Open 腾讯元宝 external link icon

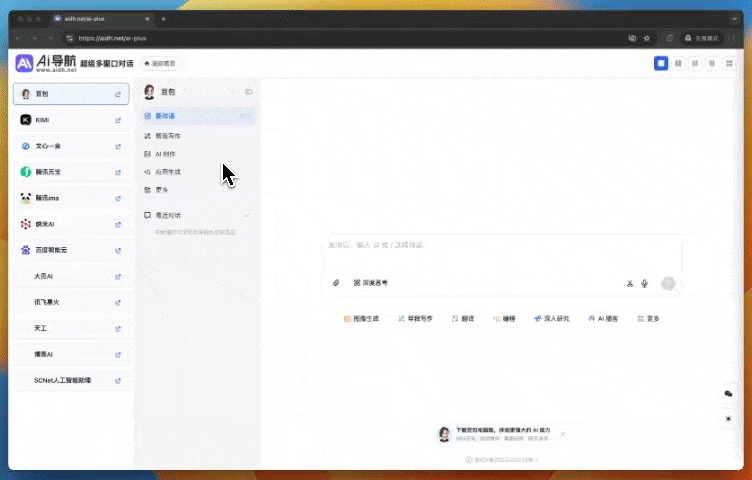[x=118, y=172]
